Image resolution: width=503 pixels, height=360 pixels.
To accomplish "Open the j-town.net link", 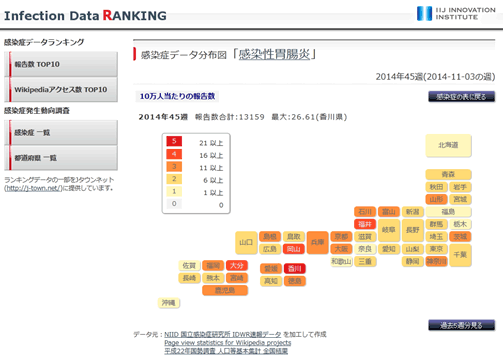I will pyautogui.click(x=33, y=188).
